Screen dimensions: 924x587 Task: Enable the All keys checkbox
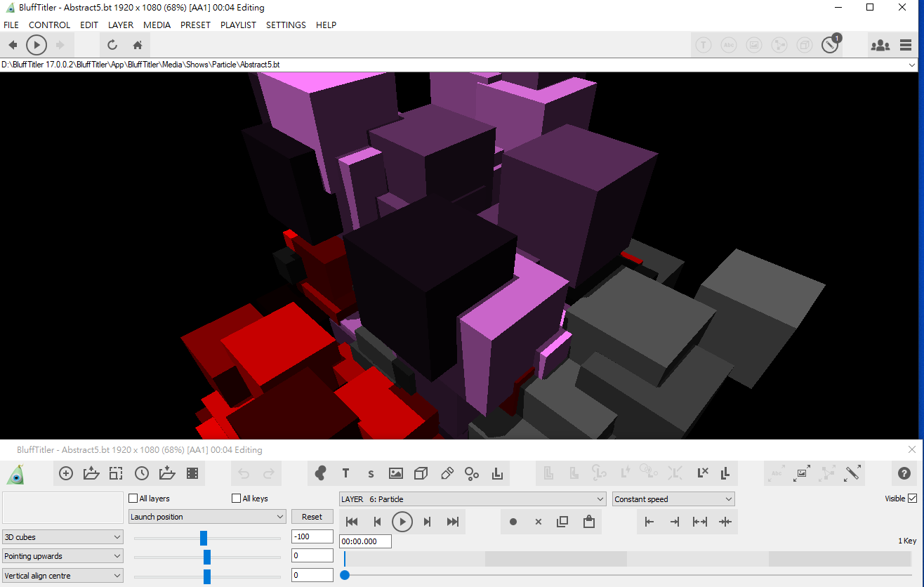point(237,499)
